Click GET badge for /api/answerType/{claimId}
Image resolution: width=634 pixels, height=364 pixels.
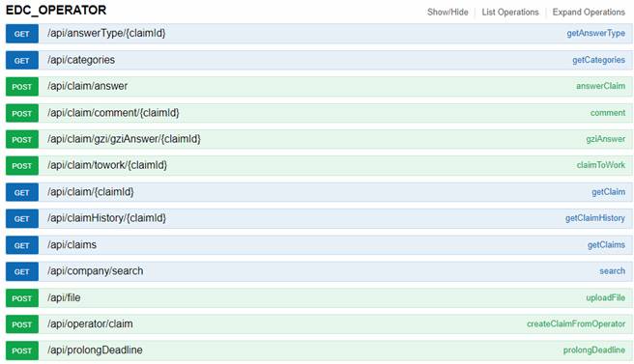pos(22,34)
